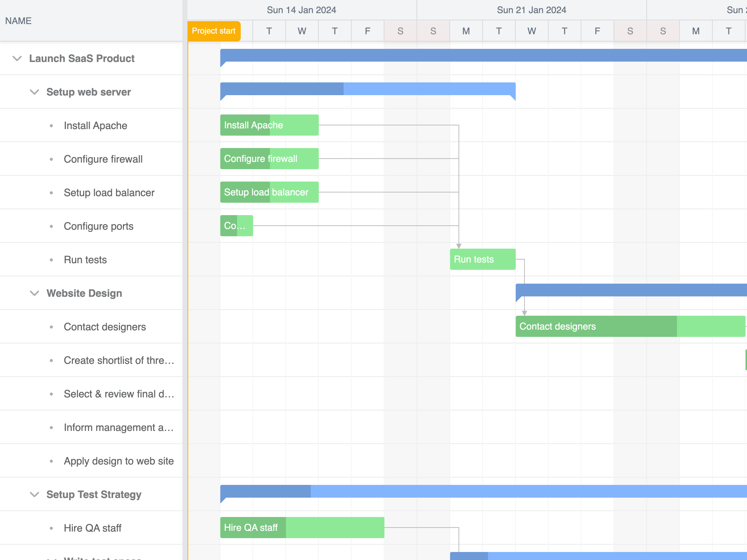The height and width of the screenshot is (560, 747).
Task: Click the Project start marker flag
Action: pyautogui.click(x=213, y=31)
